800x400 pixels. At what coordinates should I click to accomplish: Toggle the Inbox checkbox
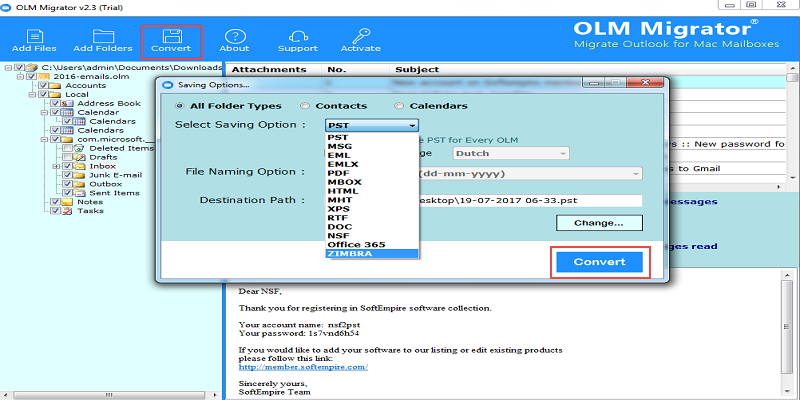[67, 166]
